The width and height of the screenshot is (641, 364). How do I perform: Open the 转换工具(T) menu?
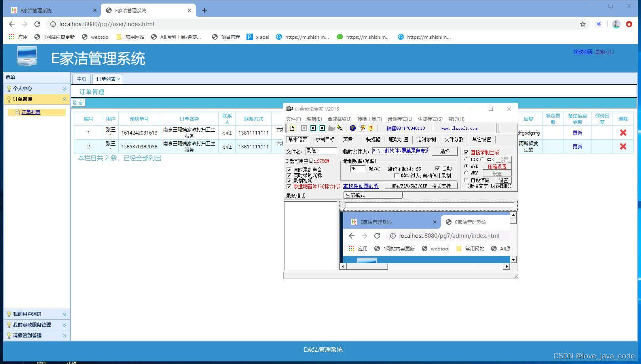(x=370, y=119)
